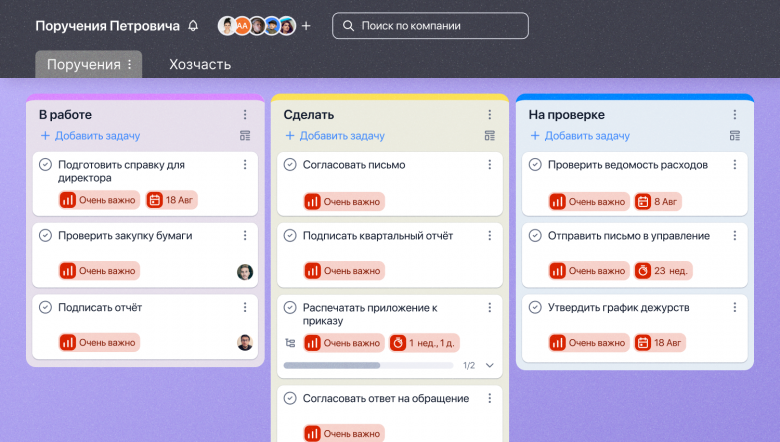Select the Поручения tab

[x=89, y=64]
